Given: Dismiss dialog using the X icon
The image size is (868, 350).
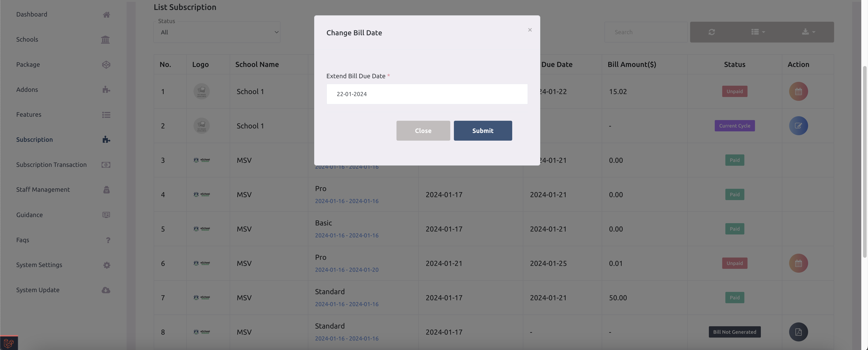Looking at the screenshot, I should (530, 30).
